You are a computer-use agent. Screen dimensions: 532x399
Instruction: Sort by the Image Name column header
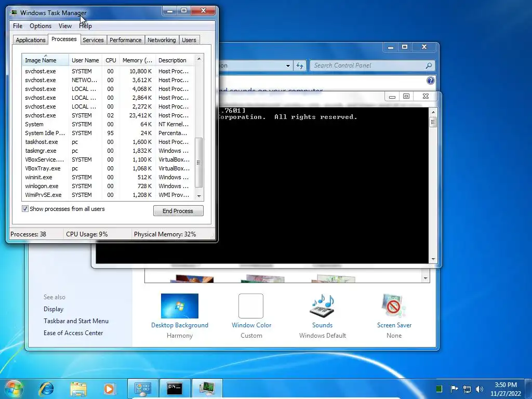coord(46,60)
